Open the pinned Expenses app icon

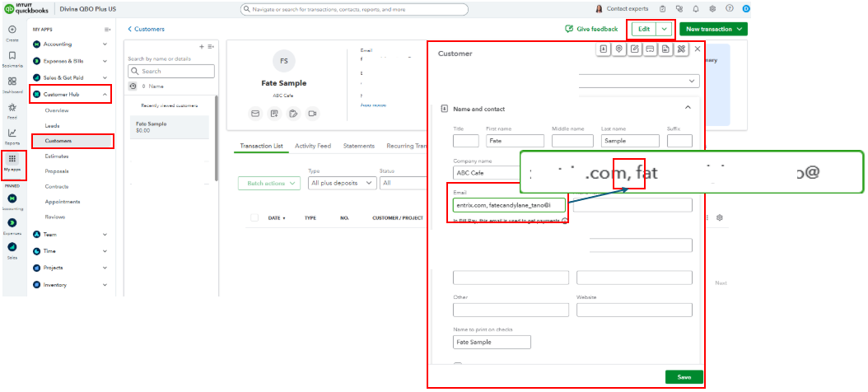[x=12, y=222]
